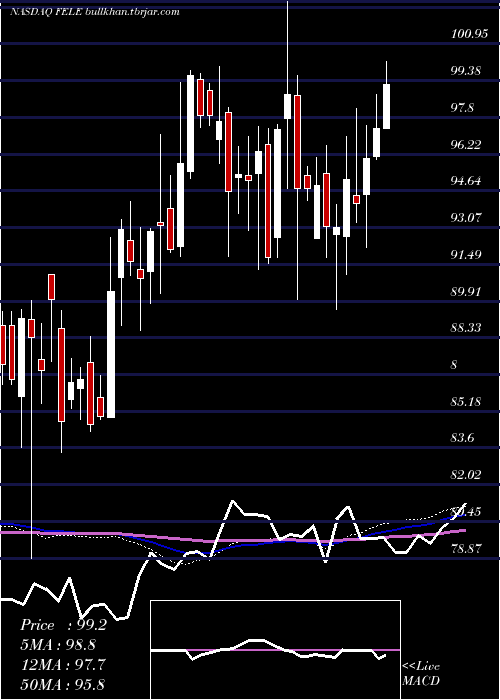Click the 97.8 price axis label
Screen dimensions: 500x700
pyautogui.click(x=462, y=108)
